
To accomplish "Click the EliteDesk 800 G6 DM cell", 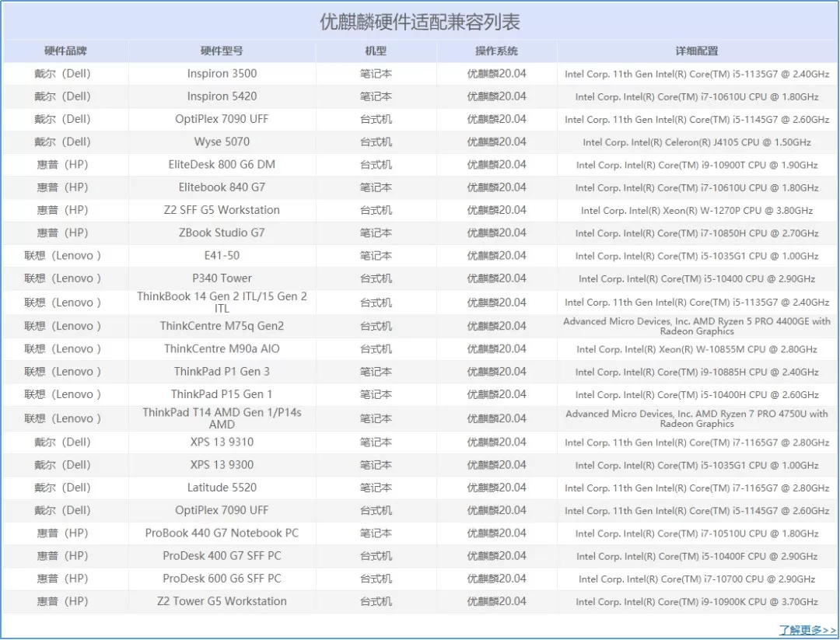I will [x=222, y=164].
